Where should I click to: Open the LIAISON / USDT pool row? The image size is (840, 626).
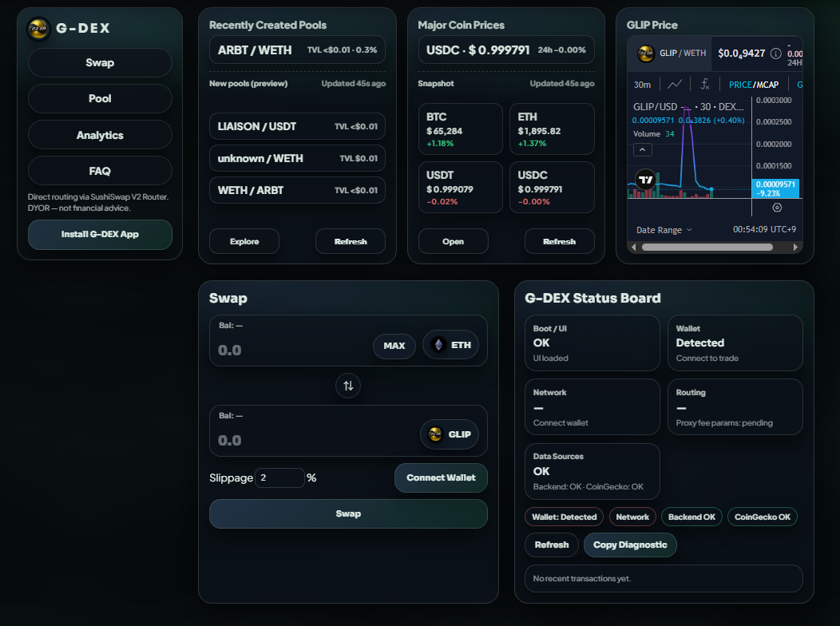[x=297, y=126]
